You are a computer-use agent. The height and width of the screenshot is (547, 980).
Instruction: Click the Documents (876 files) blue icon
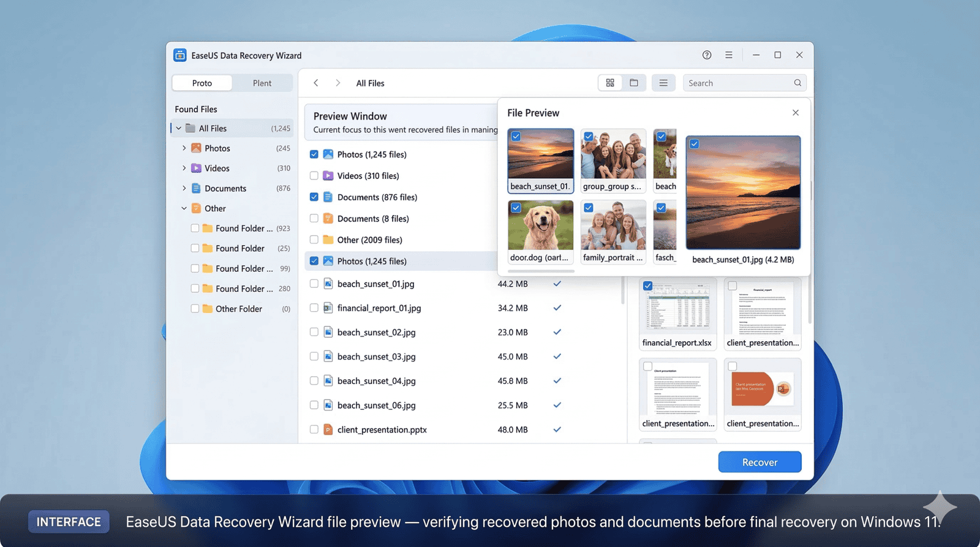pyautogui.click(x=328, y=197)
